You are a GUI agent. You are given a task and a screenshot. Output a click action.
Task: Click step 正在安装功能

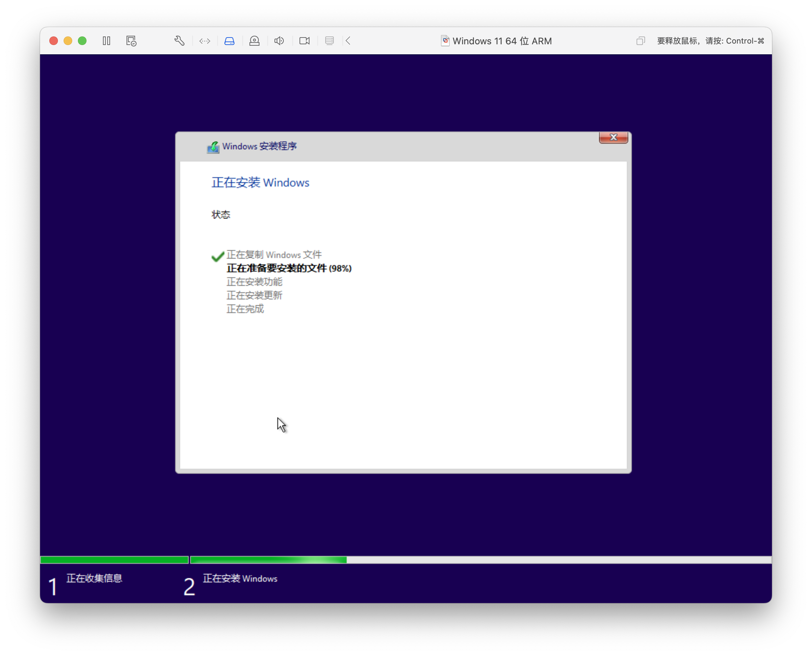click(x=254, y=282)
